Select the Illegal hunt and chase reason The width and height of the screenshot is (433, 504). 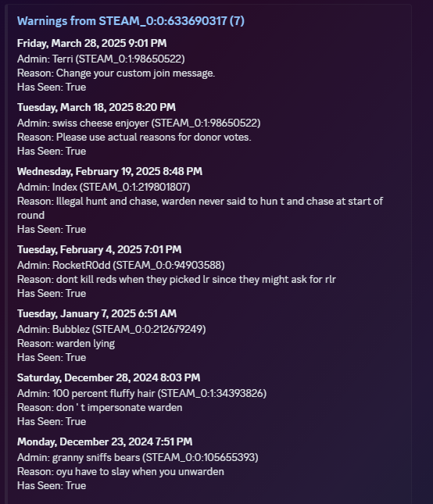[x=200, y=208]
